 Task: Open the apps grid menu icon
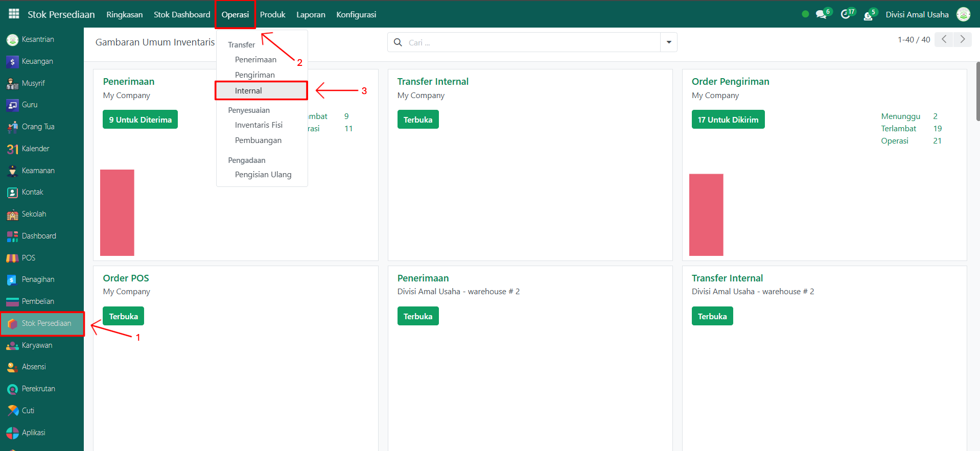pyautogui.click(x=14, y=14)
